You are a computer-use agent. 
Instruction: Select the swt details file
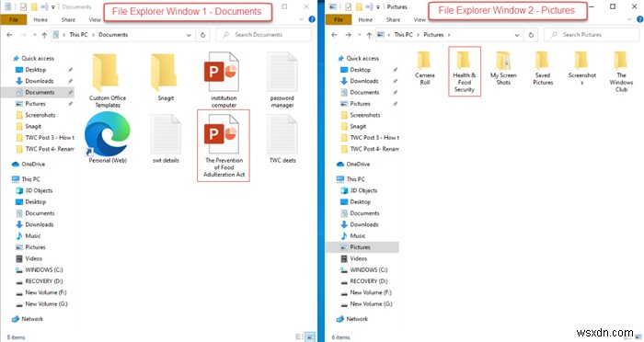(x=166, y=139)
